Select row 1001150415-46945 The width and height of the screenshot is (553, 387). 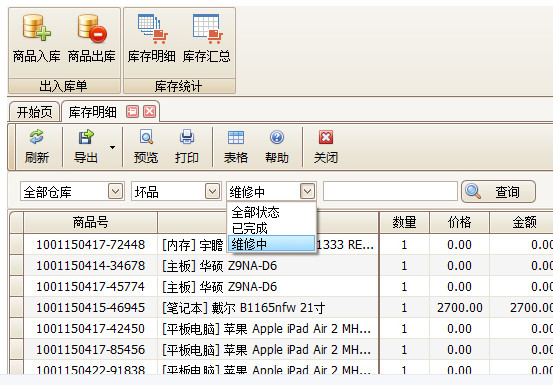point(281,308)
